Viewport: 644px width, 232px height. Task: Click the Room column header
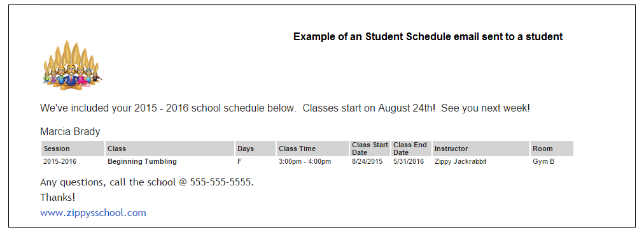point(552,149)
